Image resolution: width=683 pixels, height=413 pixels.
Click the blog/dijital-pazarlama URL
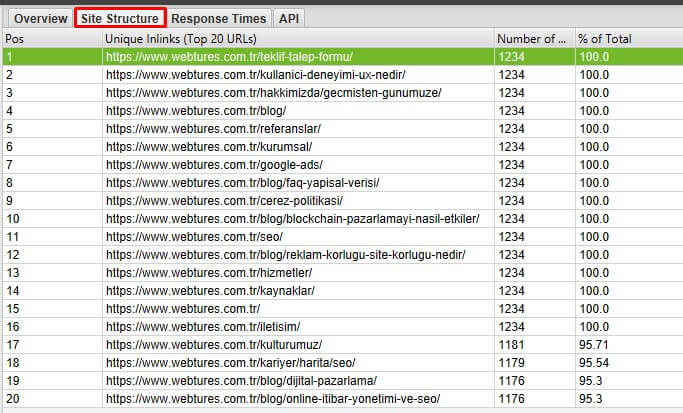241,381
